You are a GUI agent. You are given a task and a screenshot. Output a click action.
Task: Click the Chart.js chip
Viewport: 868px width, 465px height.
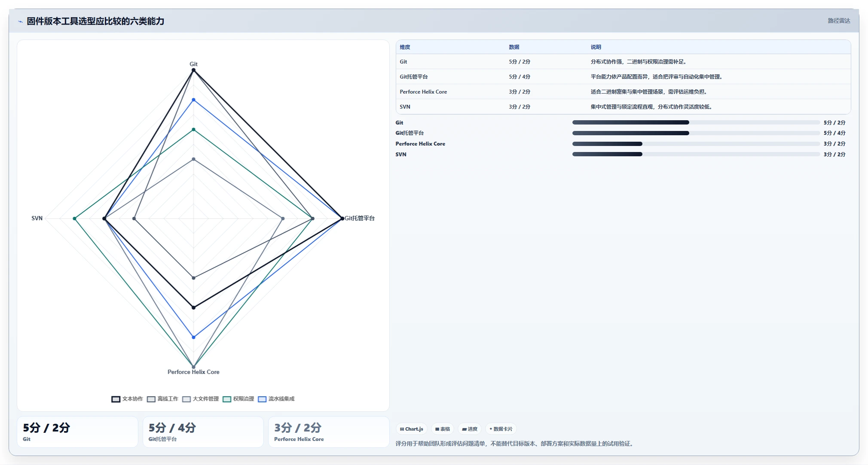pos(412,429)
